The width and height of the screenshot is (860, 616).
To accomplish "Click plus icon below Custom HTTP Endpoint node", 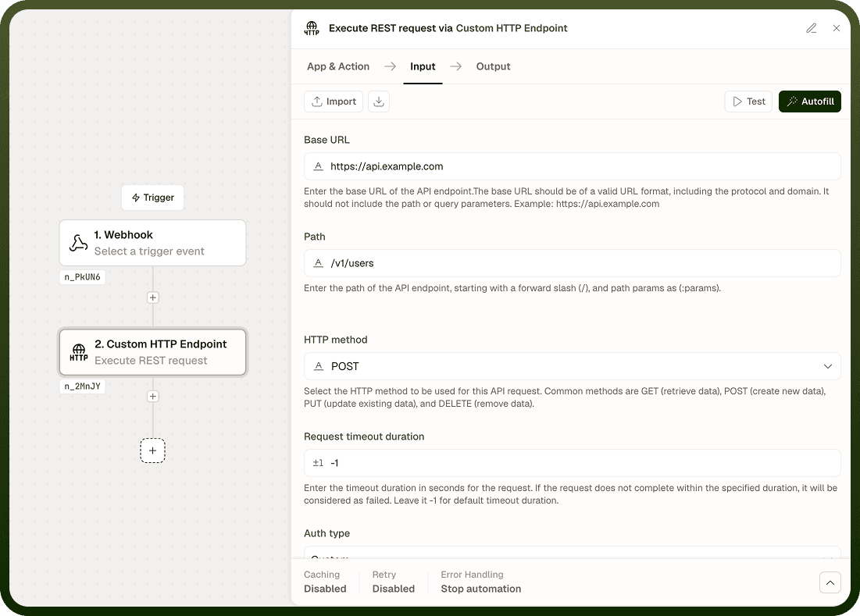I will (x=152, y=397).
